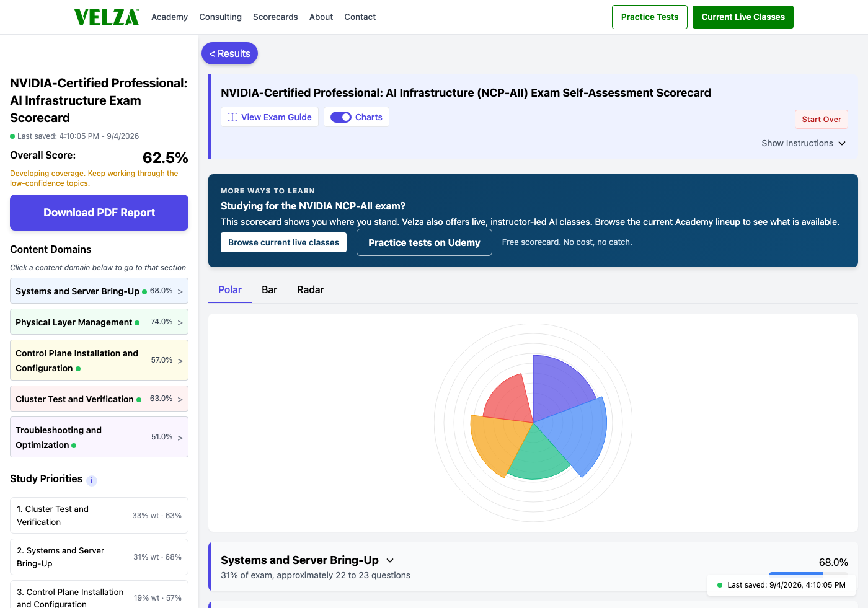Click the Start Over button
The height and width of the screenshot is (608, 868).
point(821,119)
